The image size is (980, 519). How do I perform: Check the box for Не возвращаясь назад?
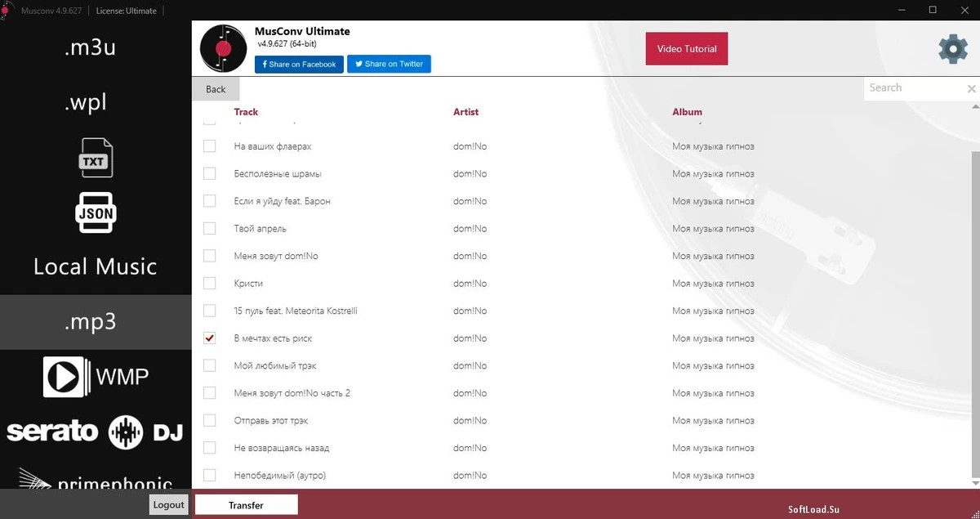210,448
